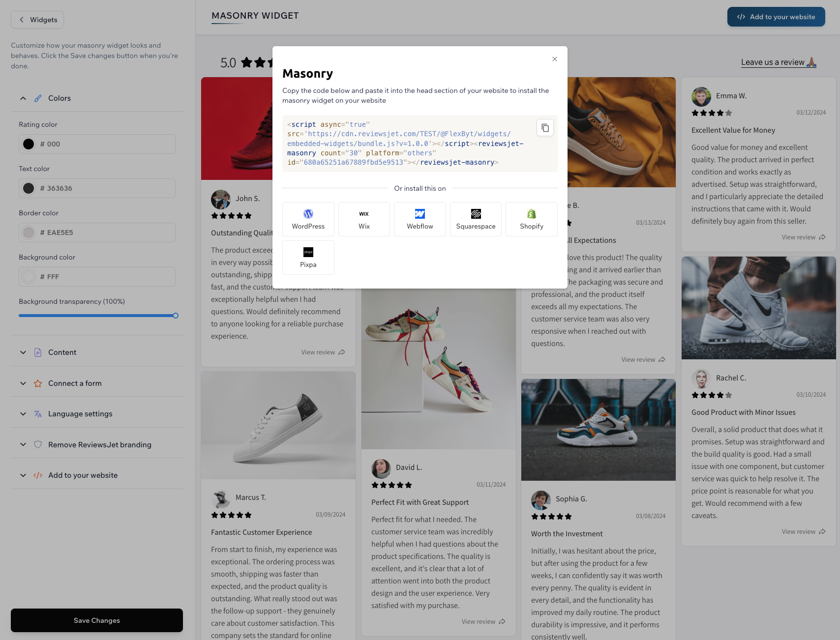Click the Pixpa logo icon
This screenshot has height=640, width=840.
pyautogui.click(x=308, y=252)
